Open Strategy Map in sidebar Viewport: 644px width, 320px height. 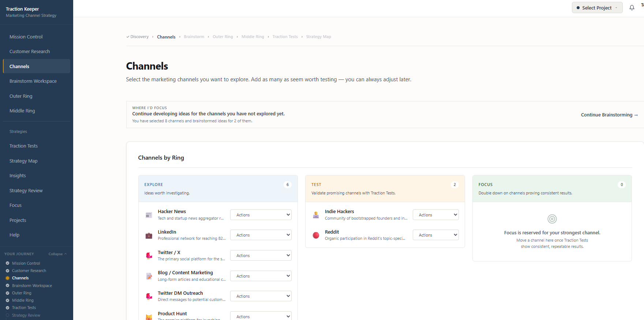pyautogui.click(x=37, y=161)
